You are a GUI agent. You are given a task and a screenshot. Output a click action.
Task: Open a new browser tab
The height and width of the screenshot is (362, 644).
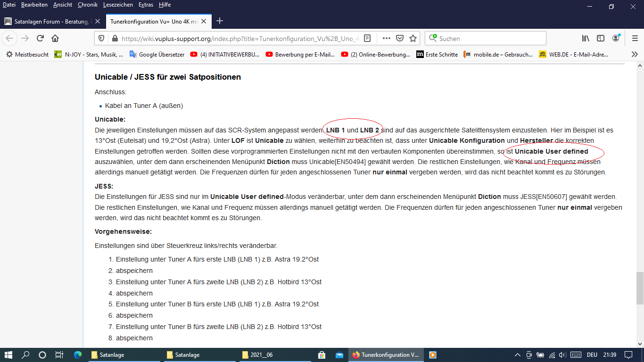[x=219, y=21]
